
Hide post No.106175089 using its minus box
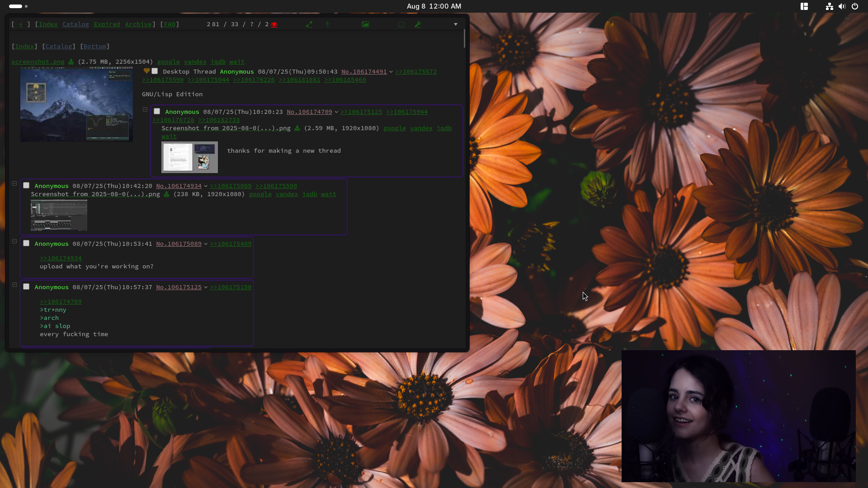coord(14,241)
